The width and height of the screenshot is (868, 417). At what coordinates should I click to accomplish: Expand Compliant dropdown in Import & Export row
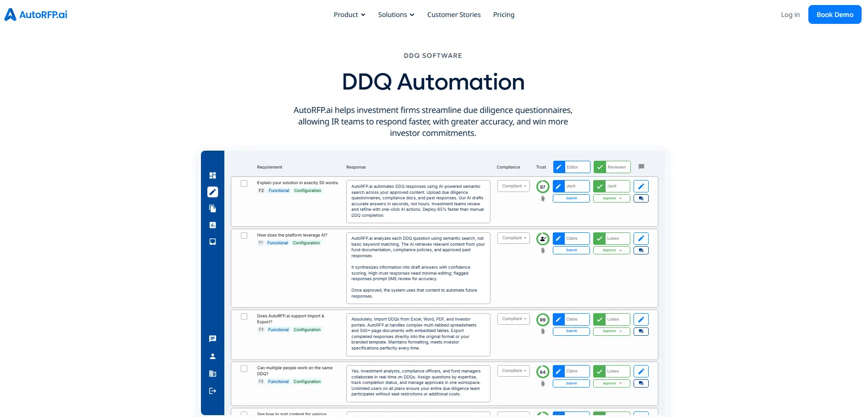(x=514, y=319)
